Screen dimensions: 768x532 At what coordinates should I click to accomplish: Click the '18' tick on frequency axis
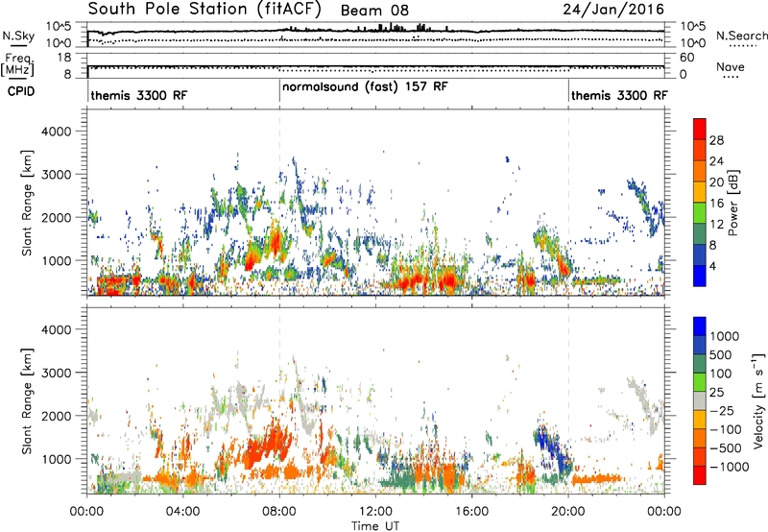[64, 58]
